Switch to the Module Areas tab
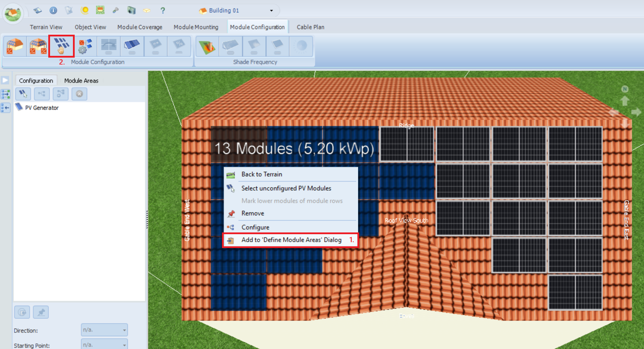644x349 pixels. coord(81,80)
